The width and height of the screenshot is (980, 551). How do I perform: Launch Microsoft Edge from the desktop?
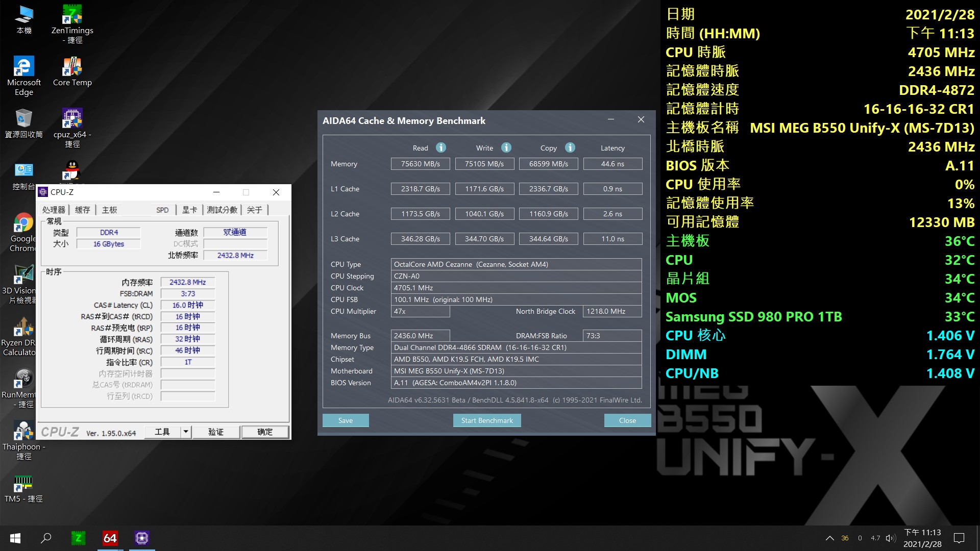point(23,76)
